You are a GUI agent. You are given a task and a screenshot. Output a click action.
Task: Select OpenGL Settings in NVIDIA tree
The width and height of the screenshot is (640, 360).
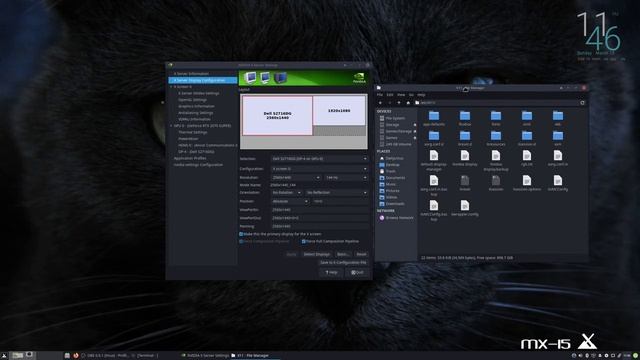point(192,100)
